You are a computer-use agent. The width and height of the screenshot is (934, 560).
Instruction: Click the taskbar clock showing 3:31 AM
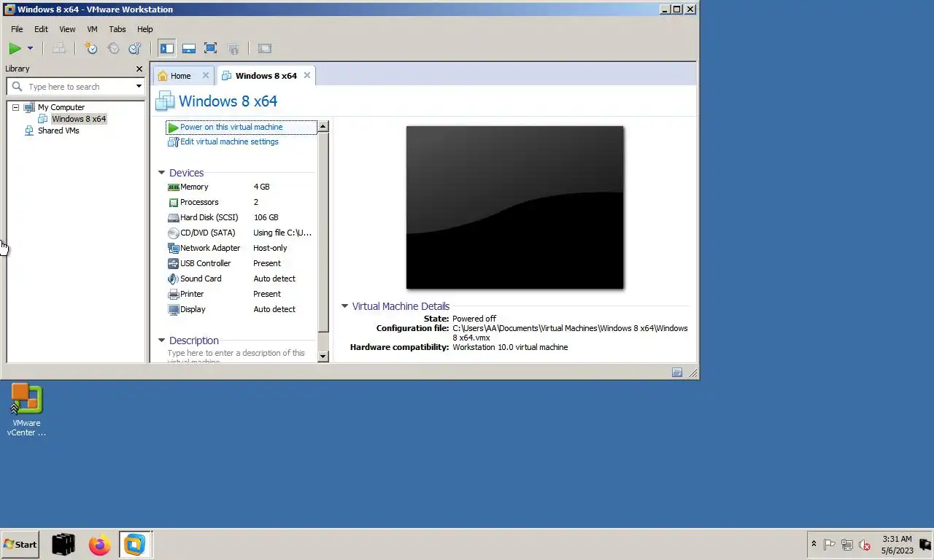tap(897, 545)
